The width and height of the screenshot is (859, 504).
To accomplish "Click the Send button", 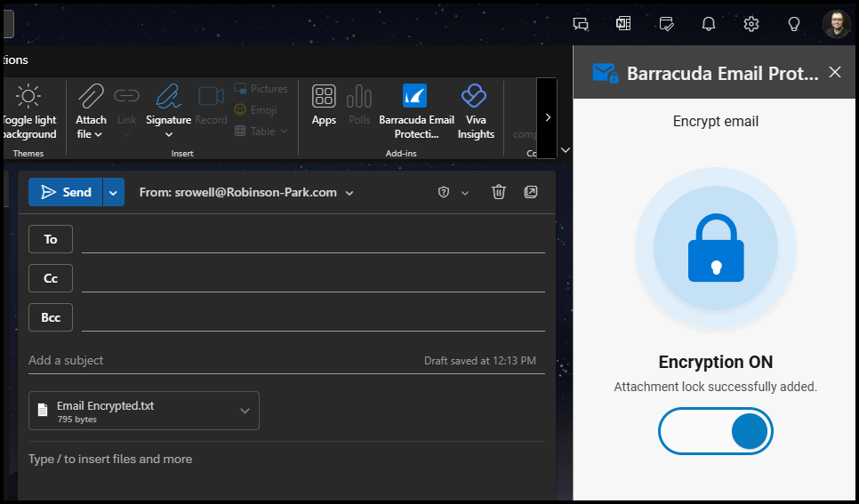I will coord(66,192).
